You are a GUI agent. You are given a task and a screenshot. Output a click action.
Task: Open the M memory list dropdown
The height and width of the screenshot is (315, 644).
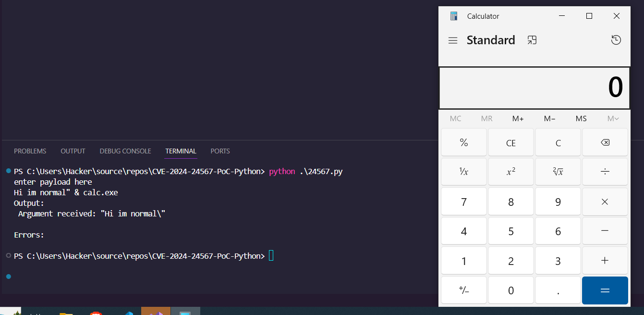[x=613, y=119]
